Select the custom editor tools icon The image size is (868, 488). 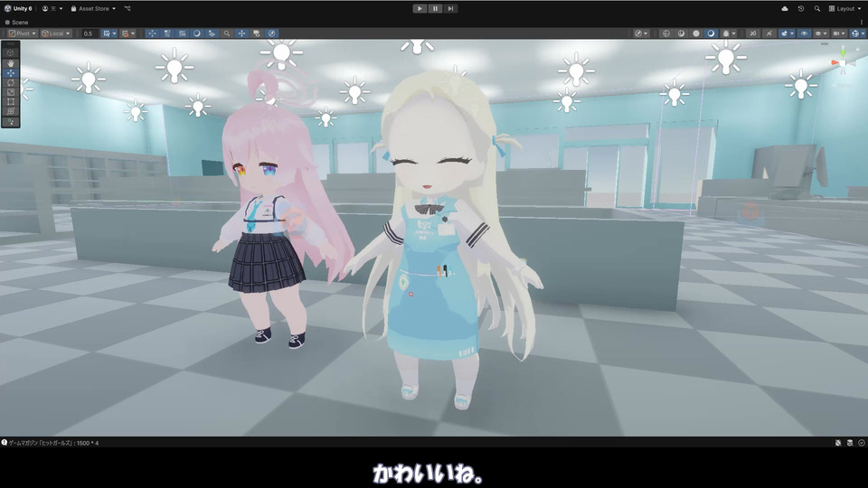[11, 121]
